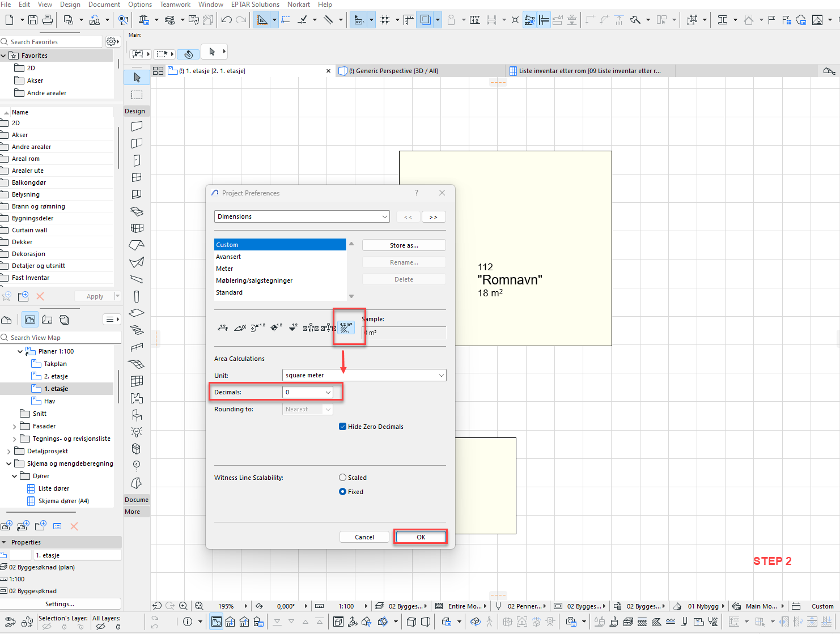Viewport: 840px width, 634px height.
Task: Uncheck Hide Zero Decimals checkbox
Action: tap(342, 427)
